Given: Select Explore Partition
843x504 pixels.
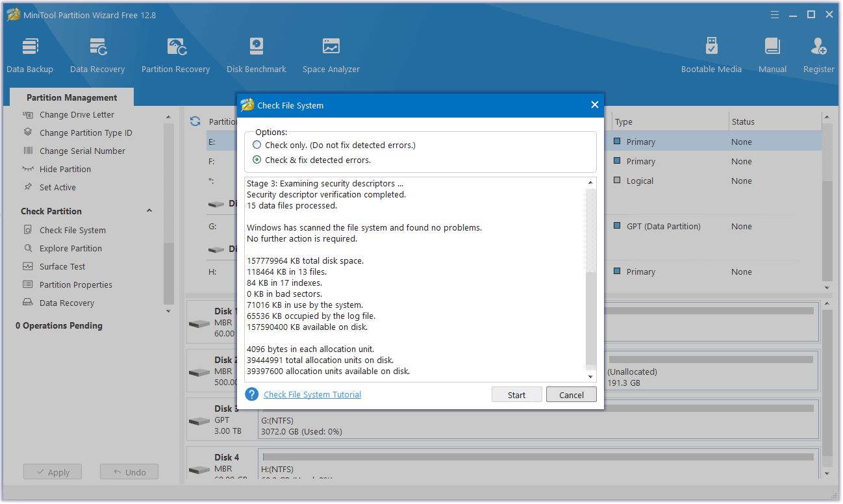Looking at the screenshot, I should coord(70,249).
